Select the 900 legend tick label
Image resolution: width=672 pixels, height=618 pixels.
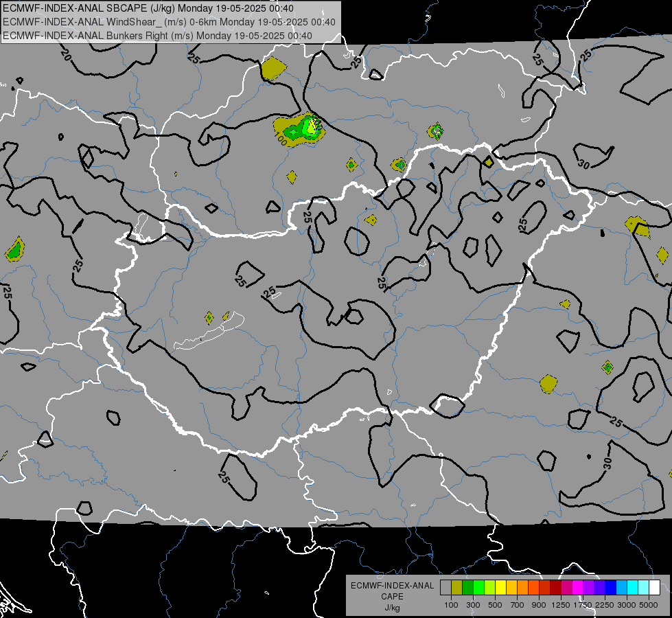pos(539,605)
